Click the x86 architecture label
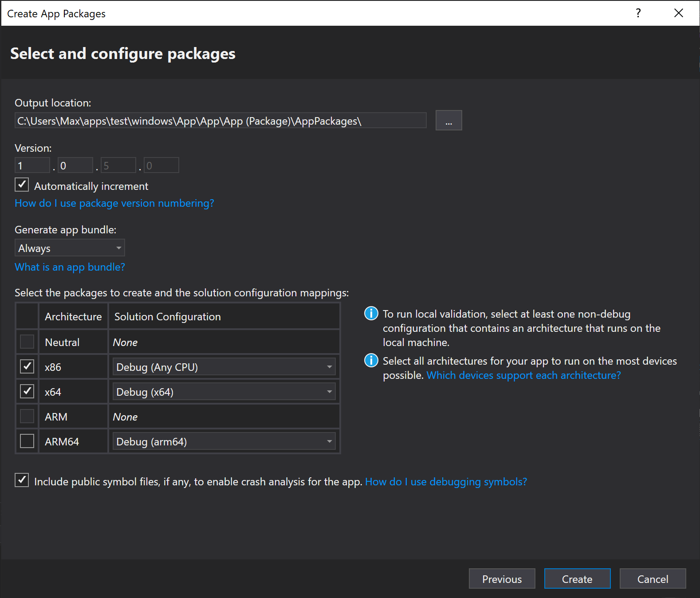 [x=53, y=367]
